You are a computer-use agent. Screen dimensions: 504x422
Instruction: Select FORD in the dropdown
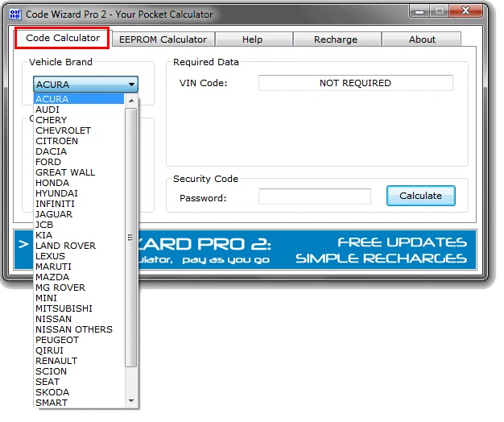coord(79,162)
